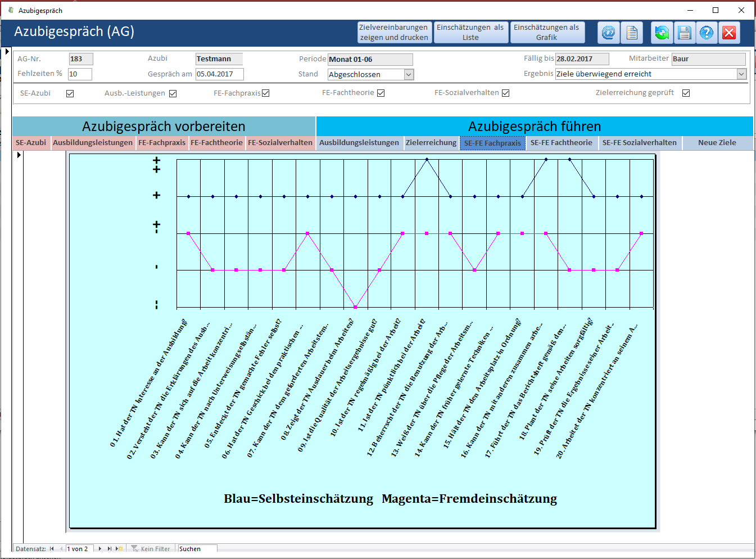Click the Azubigespräch (AG) form title
This screenshot has height=559, width=756.
coord(74,31)
